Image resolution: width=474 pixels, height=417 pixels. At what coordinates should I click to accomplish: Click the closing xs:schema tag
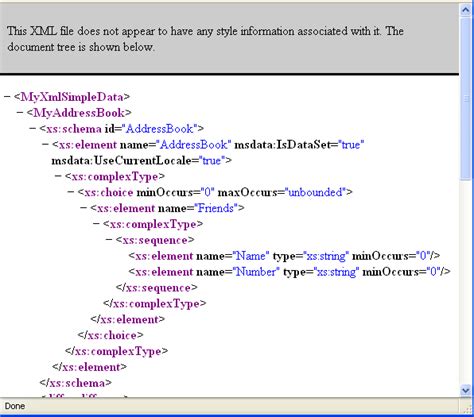[76, 383]
